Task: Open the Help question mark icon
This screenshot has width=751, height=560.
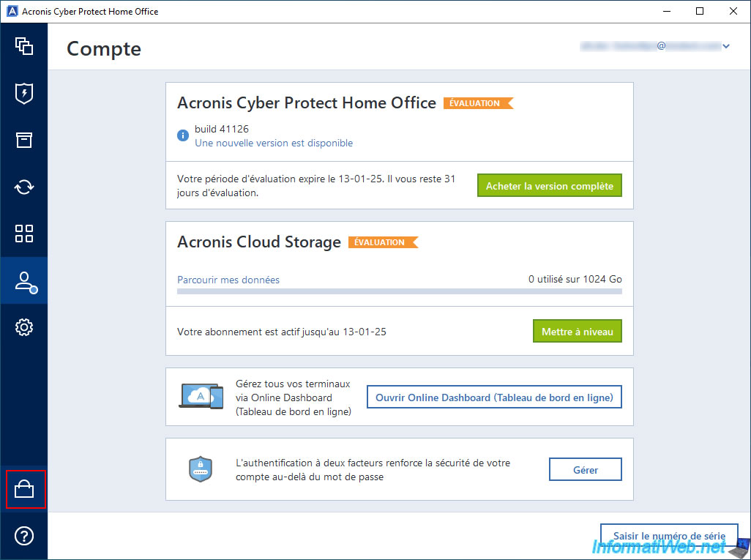Action: pos(24,536)
